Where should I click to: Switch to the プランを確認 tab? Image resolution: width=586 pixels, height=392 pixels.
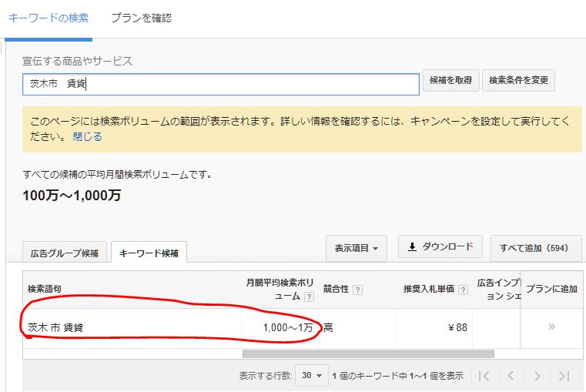click(141, 18)
